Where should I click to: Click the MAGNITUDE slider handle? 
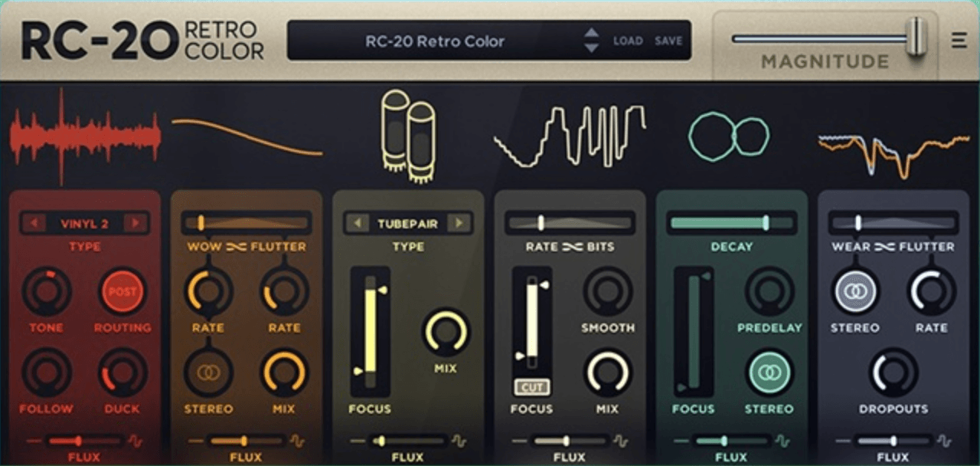click(x=916, y=37)
